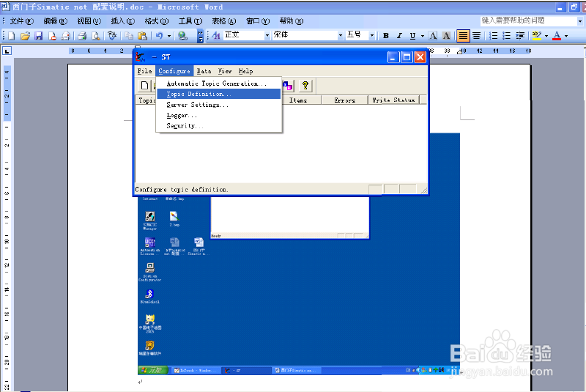Open the 文件(F) menu in Word
The width and height of the screenshot is (586, 392).
(x=22, y=21)
